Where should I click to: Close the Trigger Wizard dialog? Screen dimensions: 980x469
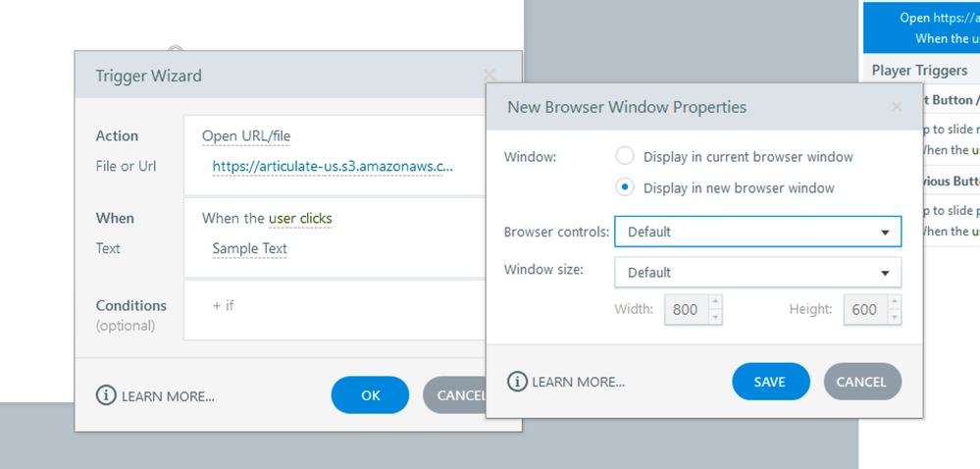[x=490, y=75]
